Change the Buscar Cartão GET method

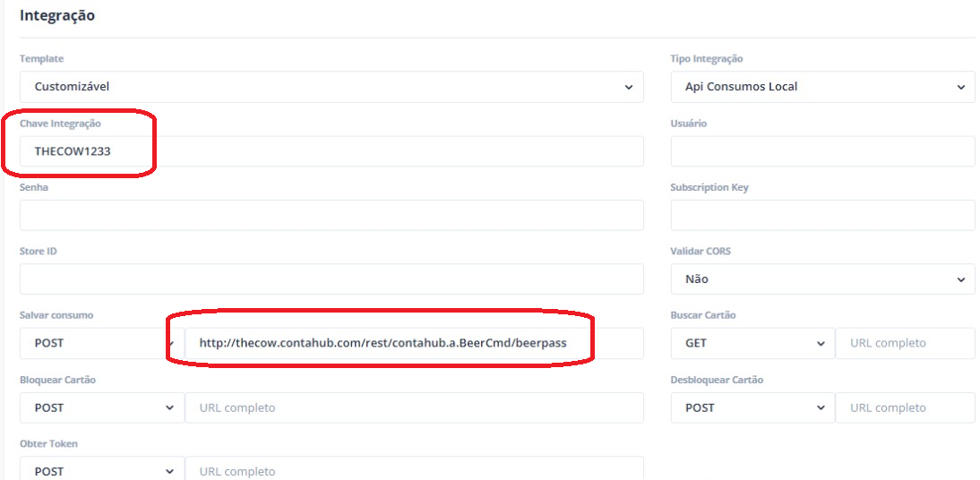click(752, 343)
